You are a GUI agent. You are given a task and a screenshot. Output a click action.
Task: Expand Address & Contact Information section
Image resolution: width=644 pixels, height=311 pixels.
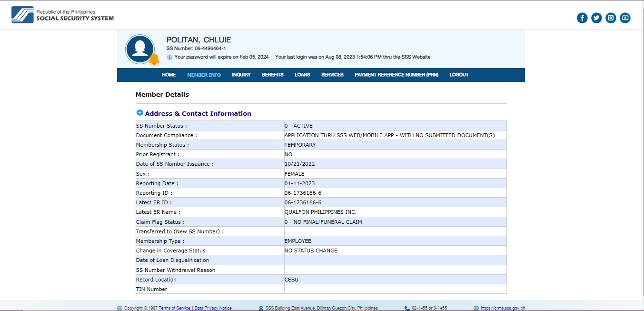pyautogui.click(x=140, y=113)
